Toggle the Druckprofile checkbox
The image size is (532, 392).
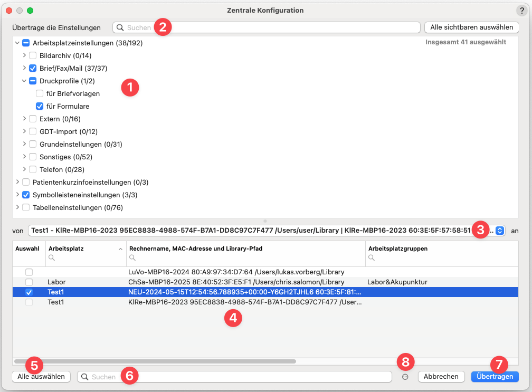tap(33, 81)
